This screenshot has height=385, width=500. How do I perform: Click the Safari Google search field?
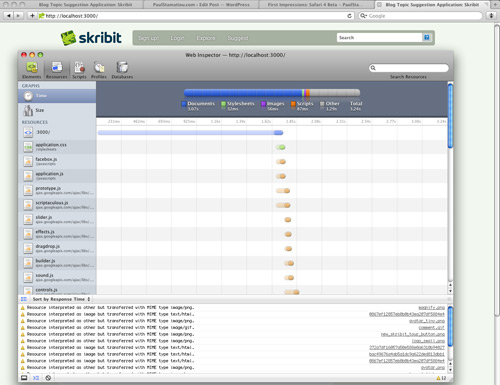click(420, 16)
